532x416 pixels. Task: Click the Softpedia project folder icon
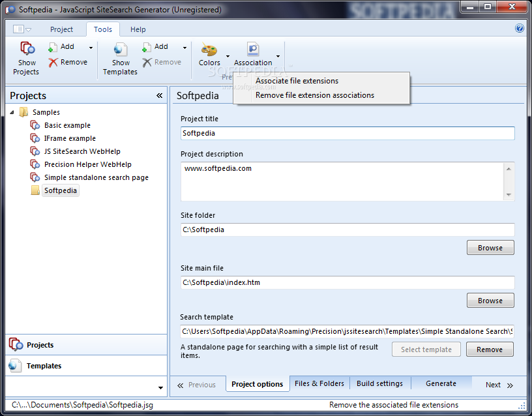tap(35, 190)
